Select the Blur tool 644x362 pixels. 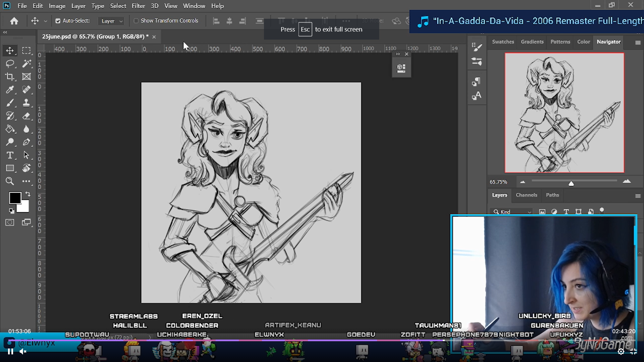pos(26,129)
